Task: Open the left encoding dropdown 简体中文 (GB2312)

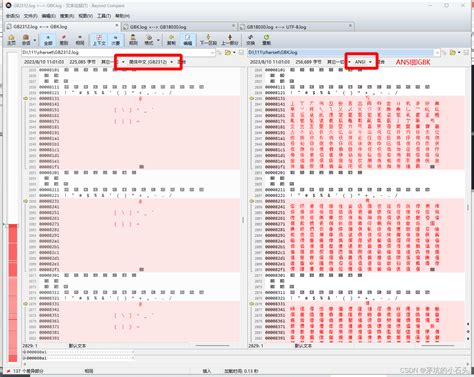Action: pyautogui.click(x=151, y=62)
